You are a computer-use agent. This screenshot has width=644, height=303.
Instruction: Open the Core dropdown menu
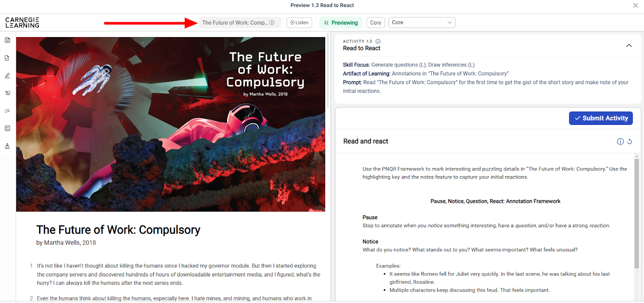click(422, 23)
